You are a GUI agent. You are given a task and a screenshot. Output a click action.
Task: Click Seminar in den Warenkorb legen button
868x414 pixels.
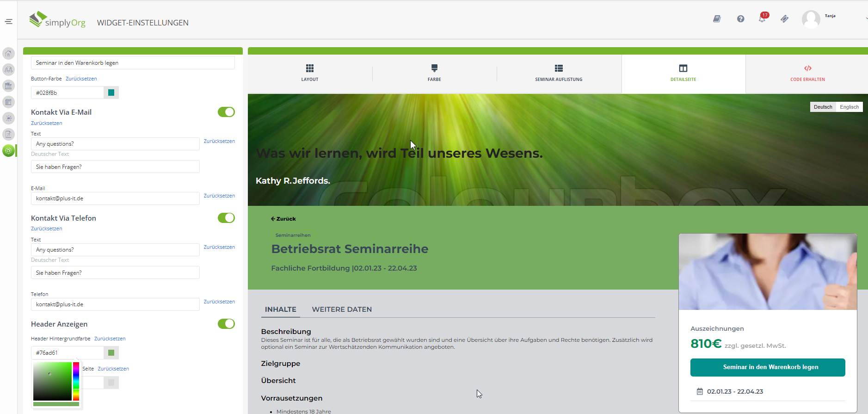click(x=768, y=367)
